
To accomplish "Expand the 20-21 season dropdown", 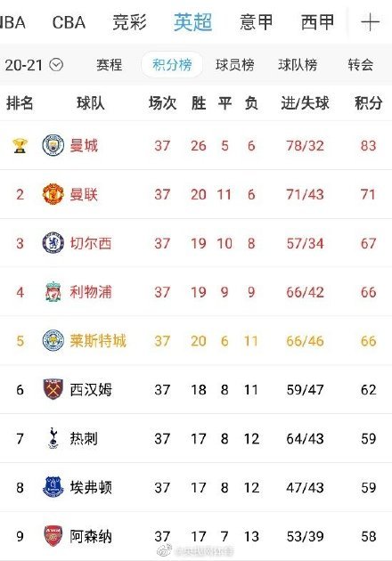I will 56,65.
